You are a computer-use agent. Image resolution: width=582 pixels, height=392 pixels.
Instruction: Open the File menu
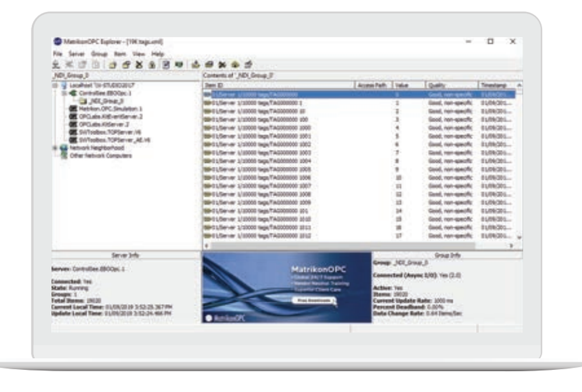pos(58,54)
